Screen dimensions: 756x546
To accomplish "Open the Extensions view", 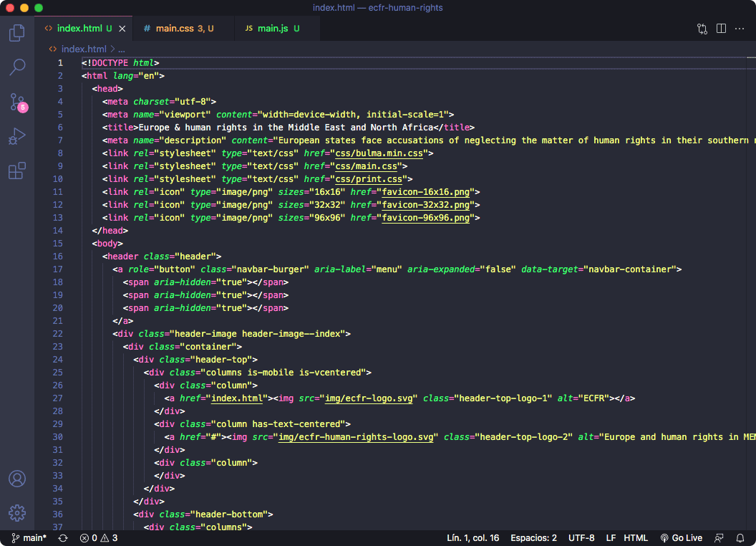I will [16, 171].
